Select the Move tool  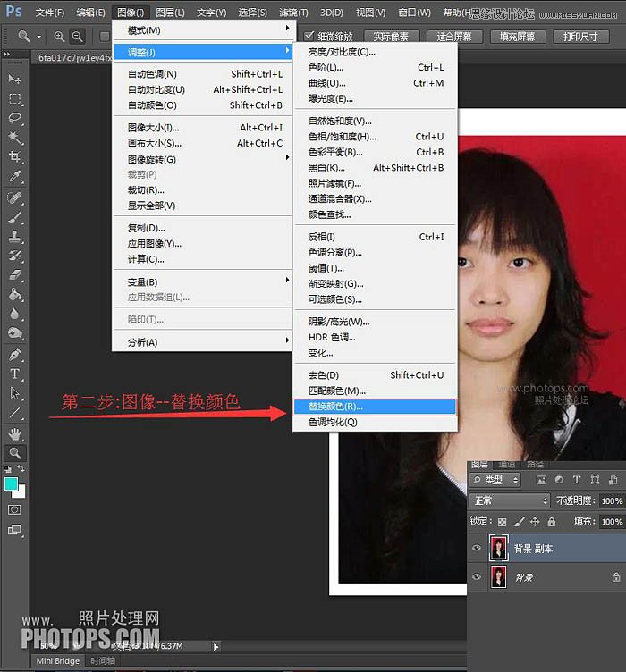[14, 79]
